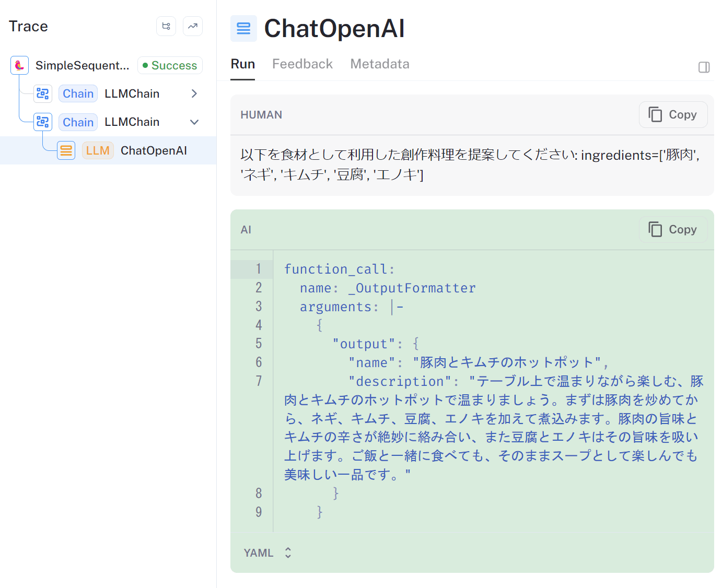
Task: Click the human prompt text with ingredients
Action: 470,164
